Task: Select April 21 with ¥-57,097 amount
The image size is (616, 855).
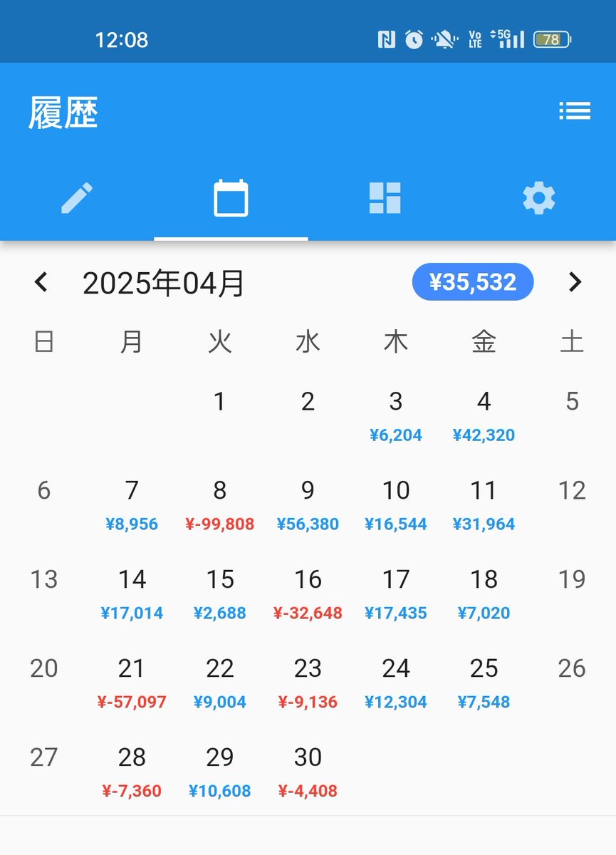Action: click(x=132, y=684)
